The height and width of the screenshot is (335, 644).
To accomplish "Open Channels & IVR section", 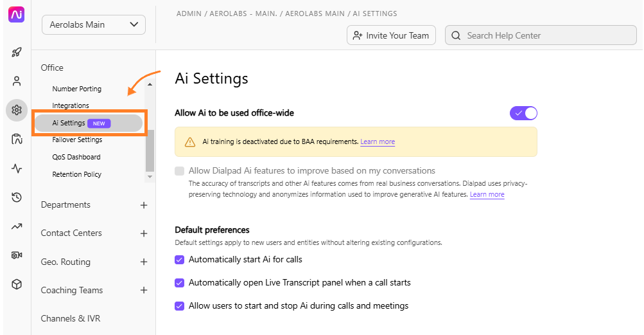I will pyautogui.click(x=71, y=318).
